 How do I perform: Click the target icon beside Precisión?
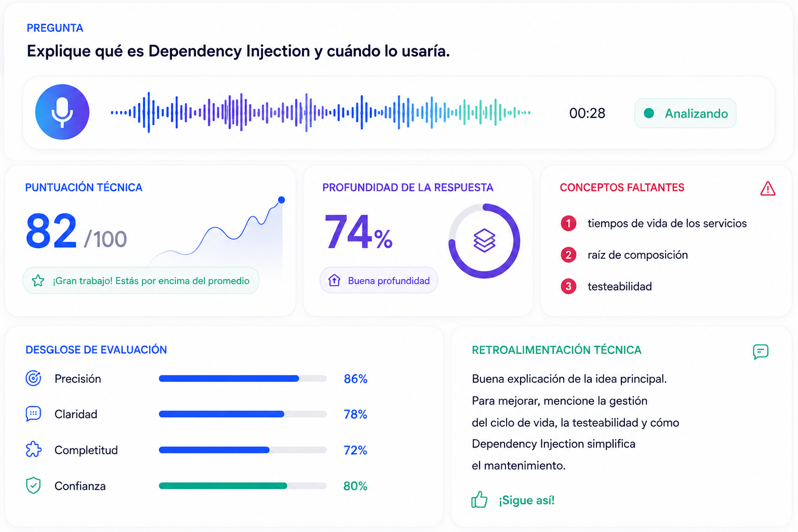33,378
